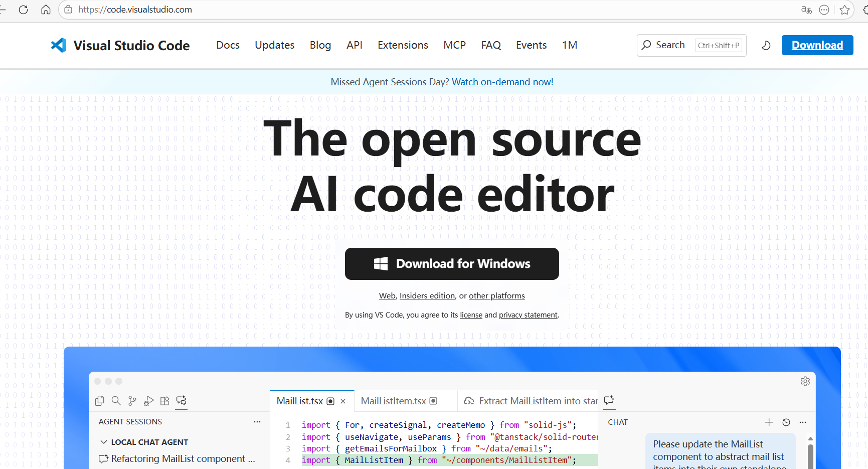The width and height of the screenshot is (868, 469).
Task: Click the Search box in header
Action: click(x=691, y=45)
